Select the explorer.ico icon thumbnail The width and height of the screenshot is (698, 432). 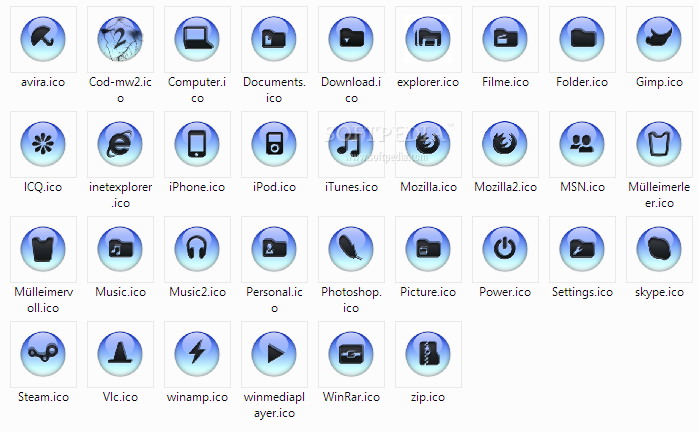point(428,39)
